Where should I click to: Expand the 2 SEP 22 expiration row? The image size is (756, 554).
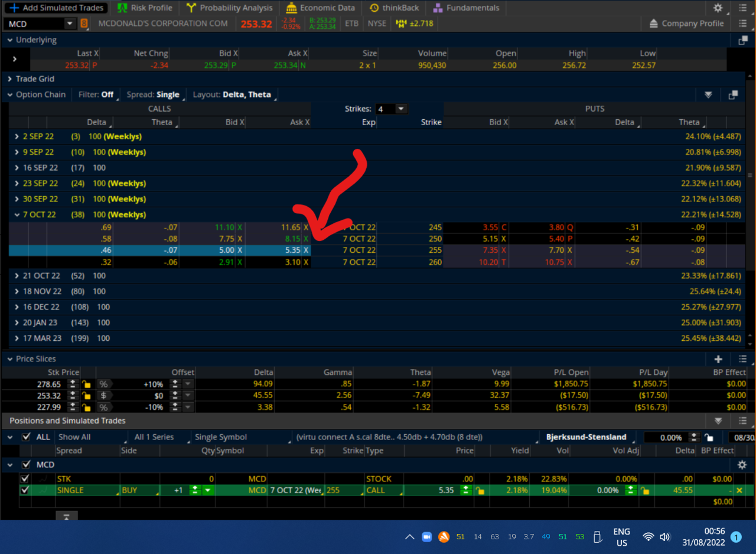(x=17, y=136)
